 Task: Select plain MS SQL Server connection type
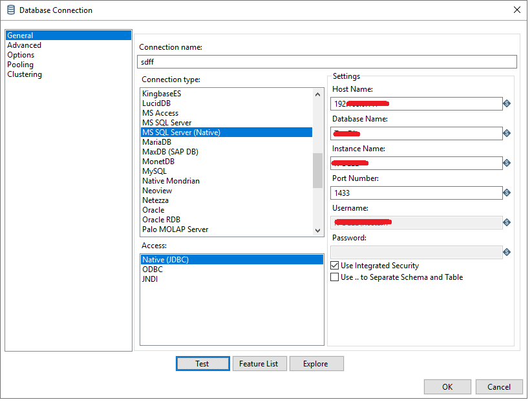tap(228, 123)
